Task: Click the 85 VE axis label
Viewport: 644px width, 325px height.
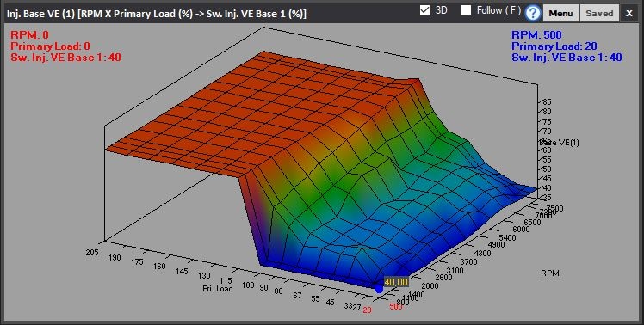Action: (x=548, y=101)
